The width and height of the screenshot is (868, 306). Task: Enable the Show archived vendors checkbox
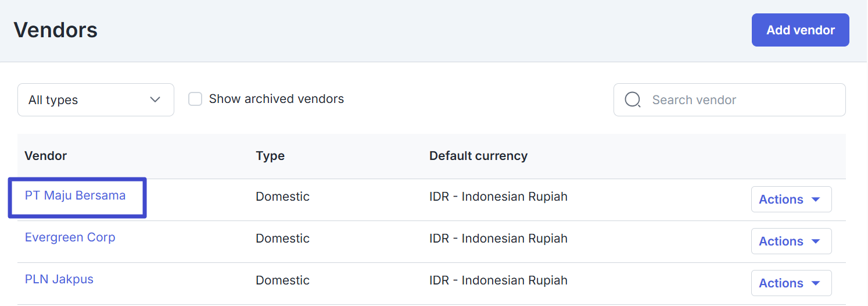point(195,99)
